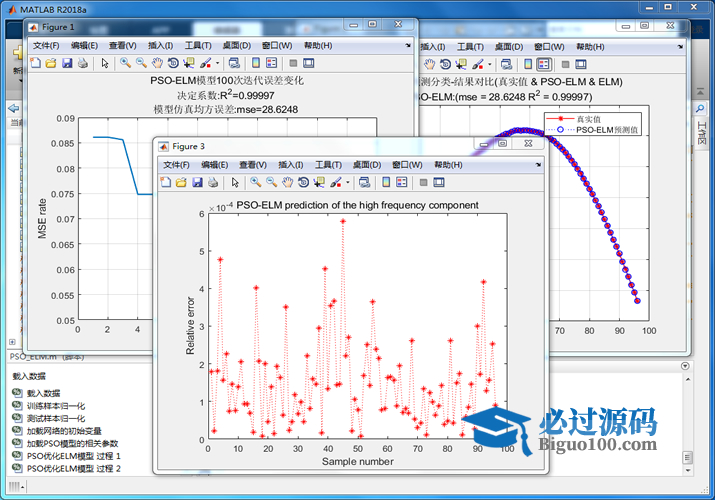The image size is (715, 500).
Task: Click Link Plot icon in Figure 3 toolbar
Action: coord(364,182)
